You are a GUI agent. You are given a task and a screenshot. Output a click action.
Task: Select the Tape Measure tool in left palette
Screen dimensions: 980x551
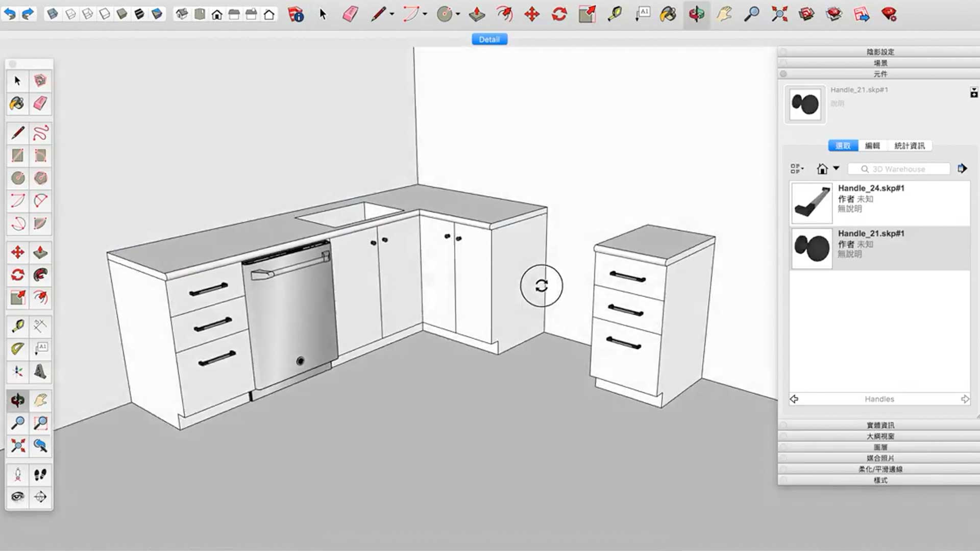coord(17,326)
